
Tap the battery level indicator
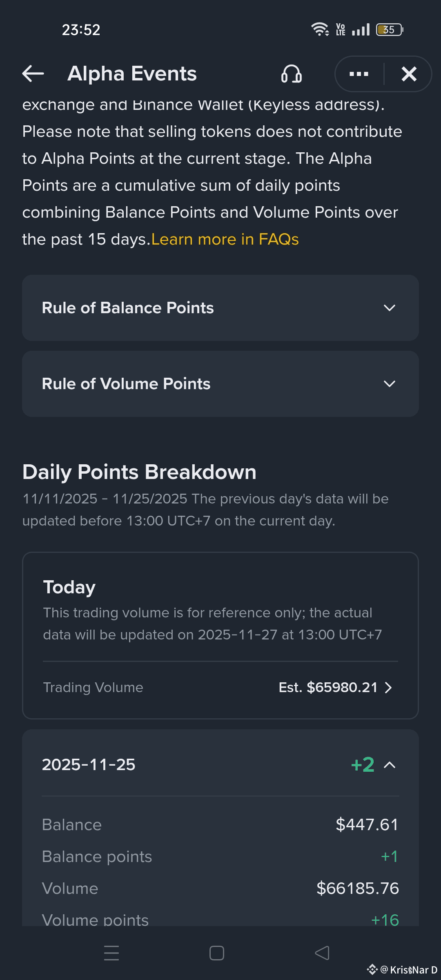coord(390,29)
